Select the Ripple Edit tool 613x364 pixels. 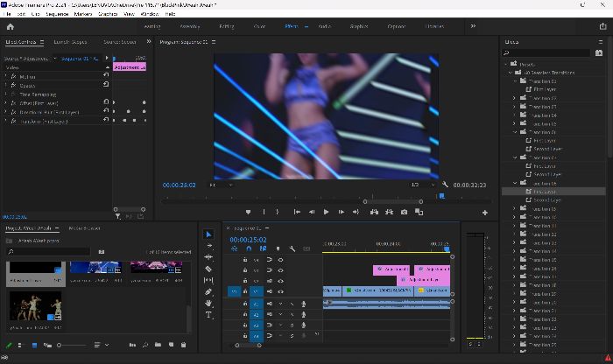click(208, 257)
